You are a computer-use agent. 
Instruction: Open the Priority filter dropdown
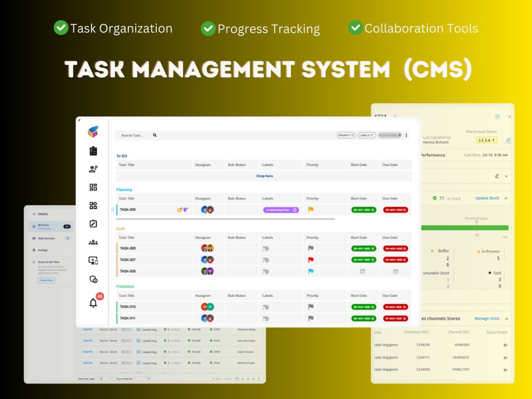(x=346, y=135)
